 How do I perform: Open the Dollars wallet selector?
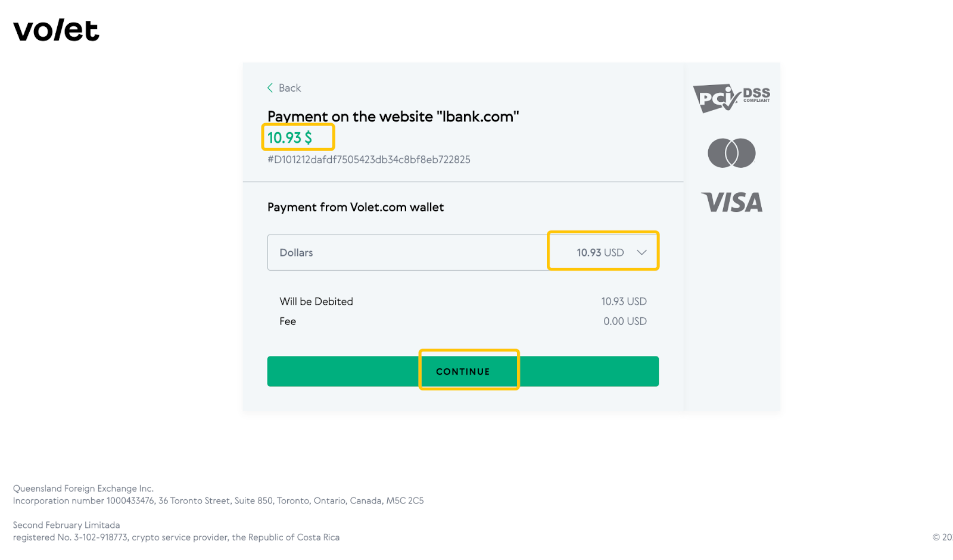point(463,252)
